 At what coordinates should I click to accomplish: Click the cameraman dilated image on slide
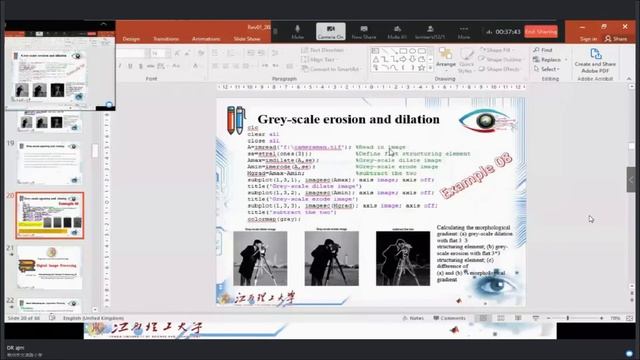click(260, 258)
